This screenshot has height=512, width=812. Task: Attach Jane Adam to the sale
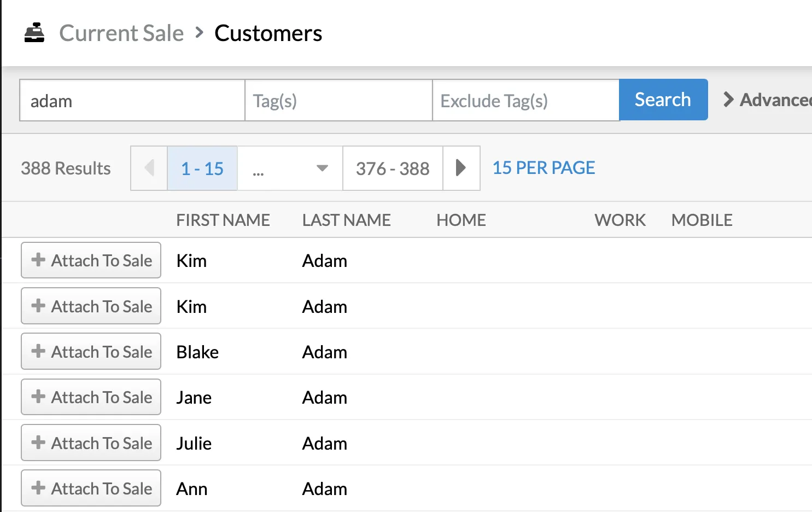[x=91, y=397]
